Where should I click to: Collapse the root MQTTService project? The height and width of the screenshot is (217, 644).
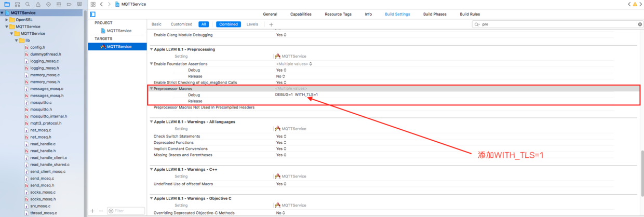click(x=2, y=12)
